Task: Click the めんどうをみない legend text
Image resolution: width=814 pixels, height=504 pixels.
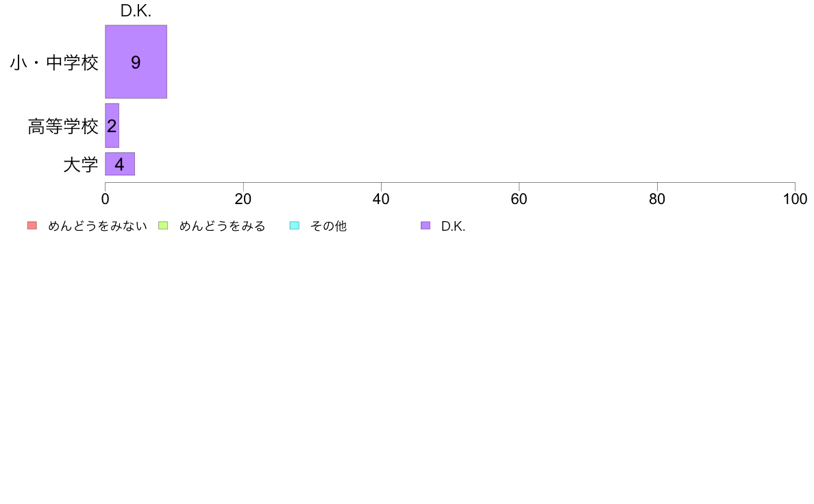Action: [97, 226]
